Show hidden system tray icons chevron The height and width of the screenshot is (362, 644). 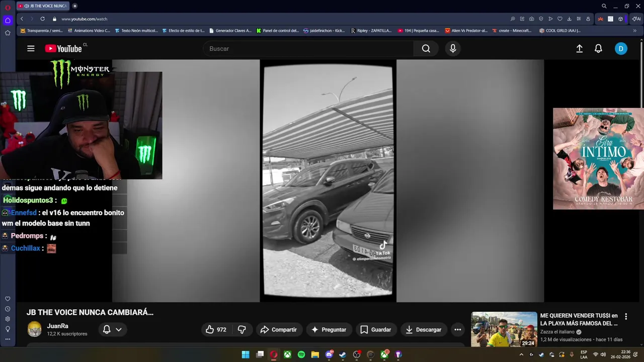pos(521,354)
